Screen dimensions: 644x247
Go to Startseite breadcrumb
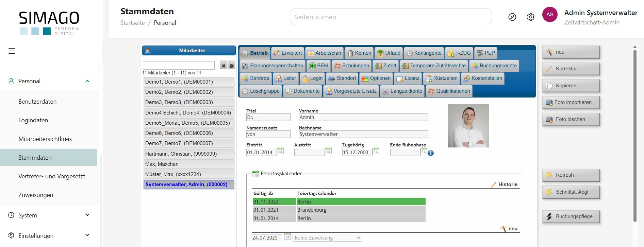[x=133, y=23]
